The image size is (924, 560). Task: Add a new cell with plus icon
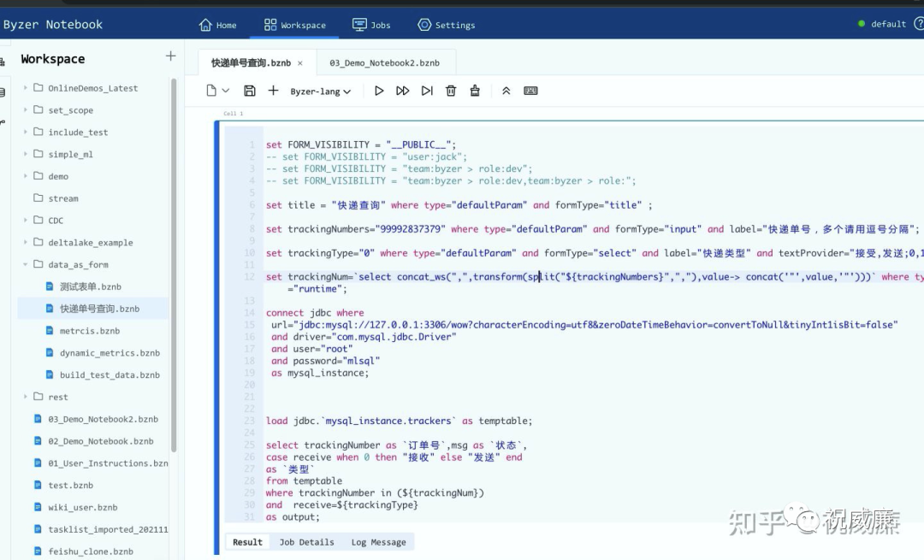pos(273,91)
